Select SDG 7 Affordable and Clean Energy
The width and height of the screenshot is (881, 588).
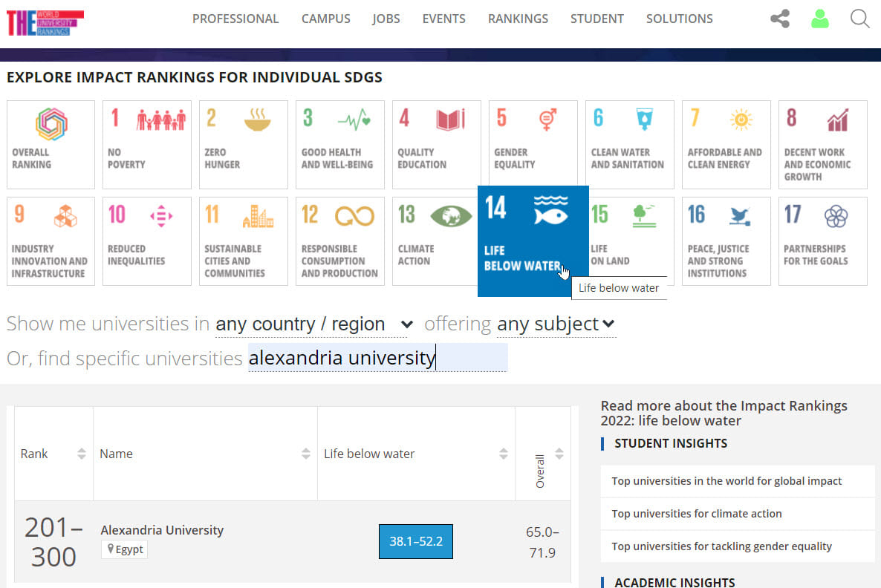pyautogui.click(x=726, y=145)
